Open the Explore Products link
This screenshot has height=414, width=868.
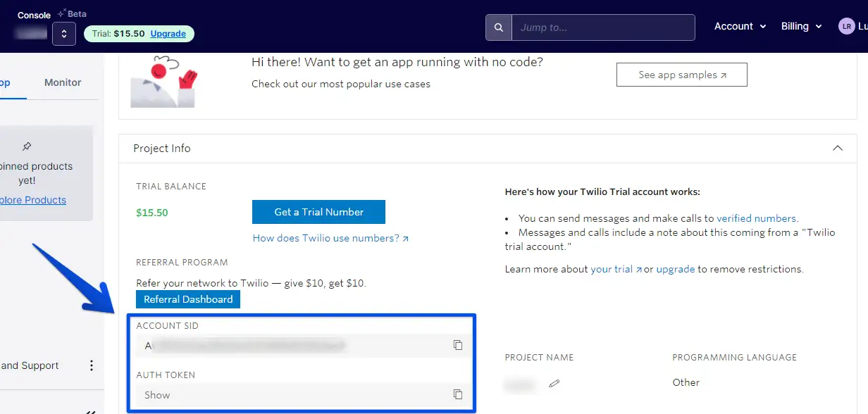coord(33,200)
